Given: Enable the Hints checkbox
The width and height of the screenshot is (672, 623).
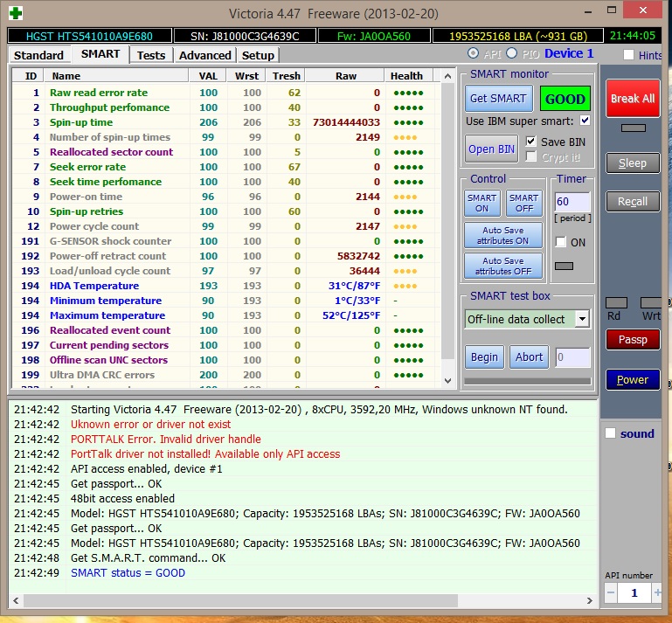Looking at the screenshot, I should (628, 55).
